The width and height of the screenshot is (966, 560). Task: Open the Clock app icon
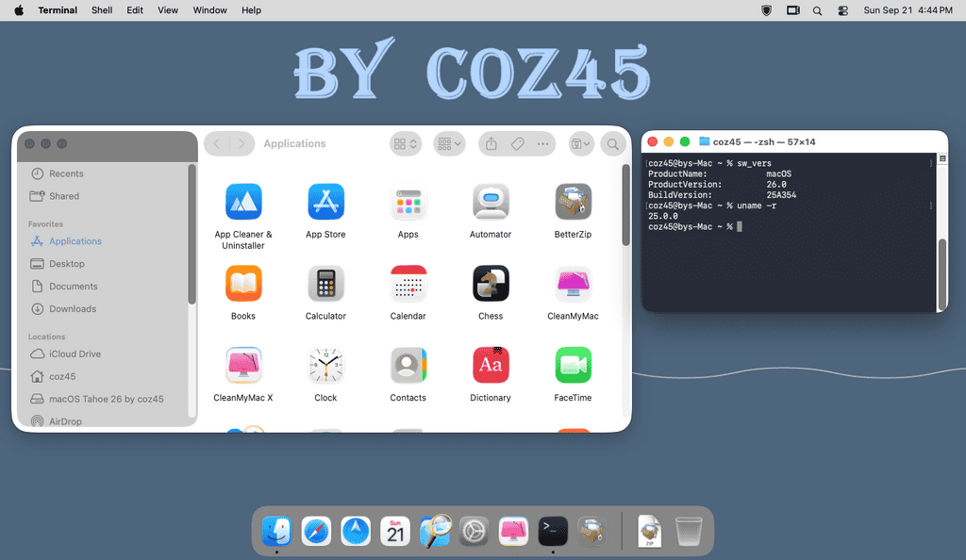pos(325,366)
